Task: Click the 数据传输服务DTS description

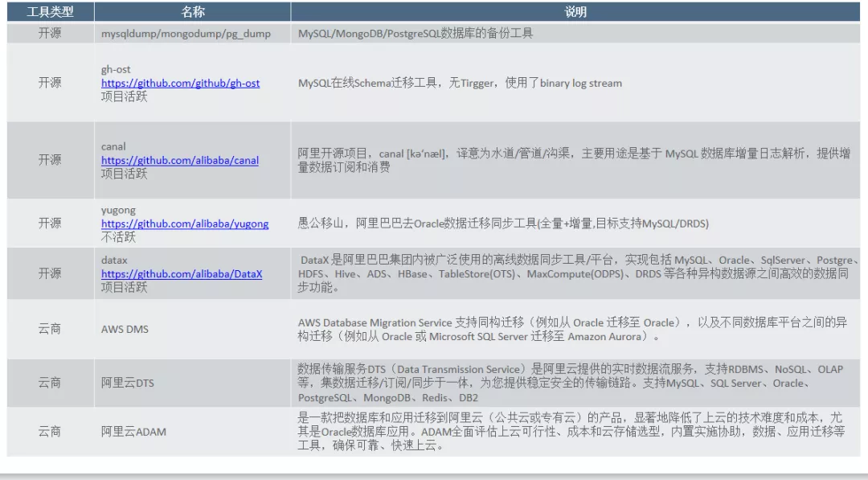Action: point(570,383)
